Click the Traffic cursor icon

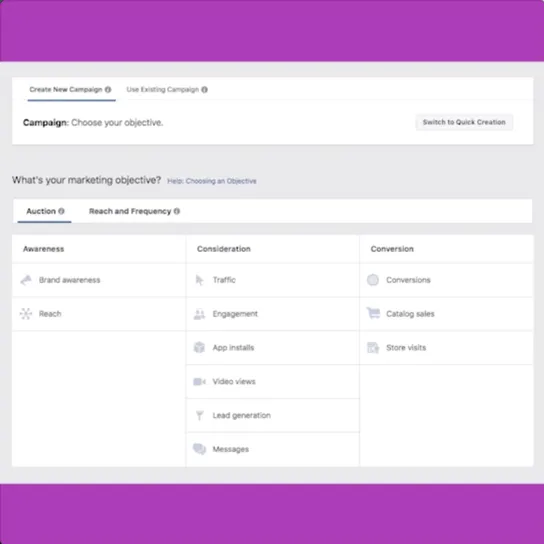[x=199, y=280]
